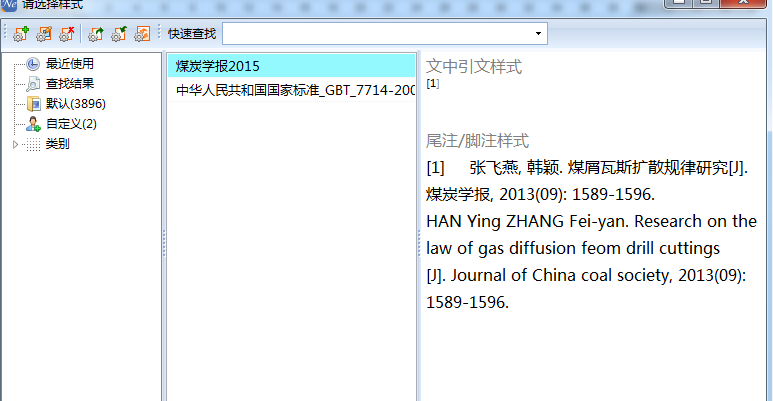
Task: Click the orange refresh styles toolbar icon
Action: (142, 34)
